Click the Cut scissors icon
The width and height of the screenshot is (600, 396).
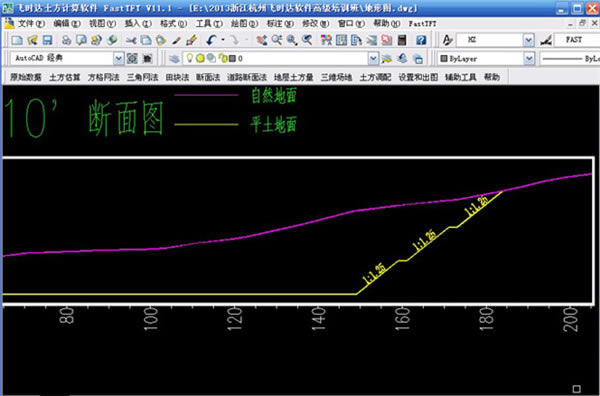pos(131,40)
